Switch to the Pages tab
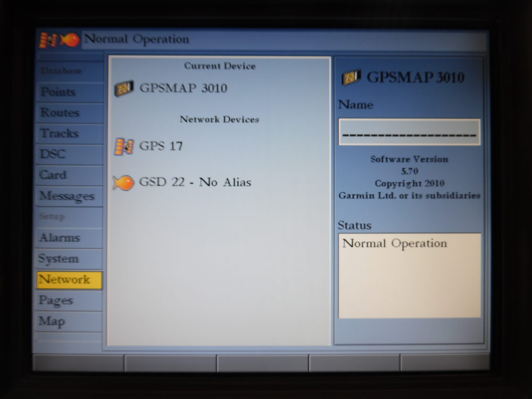 (x=69, y=301)
